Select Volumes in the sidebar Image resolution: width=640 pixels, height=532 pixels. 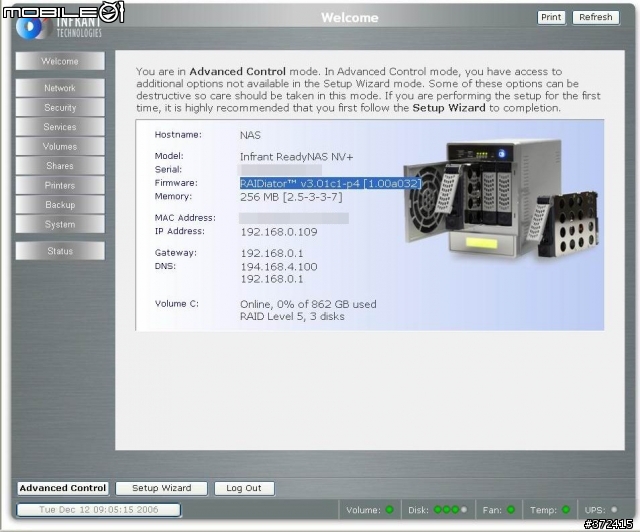(x=60, y=147)
